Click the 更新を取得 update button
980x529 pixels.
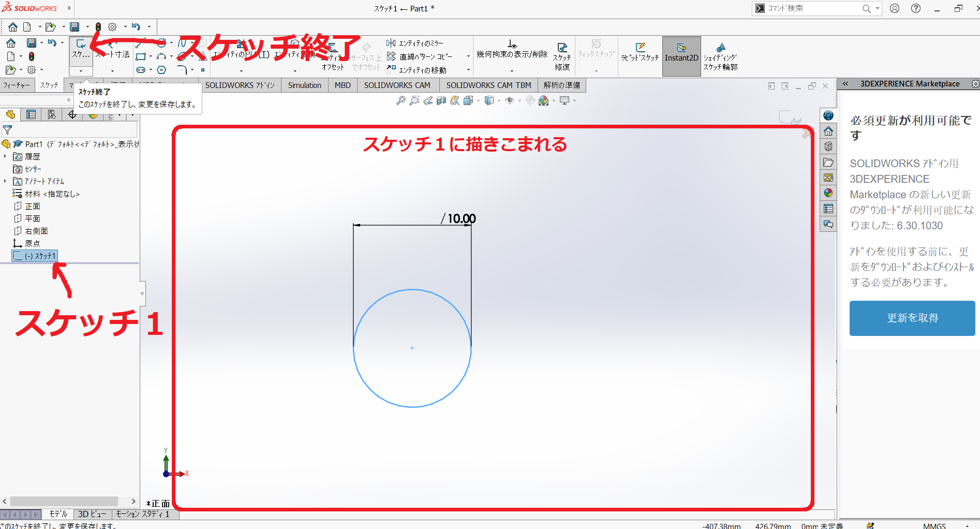point(912,318)
